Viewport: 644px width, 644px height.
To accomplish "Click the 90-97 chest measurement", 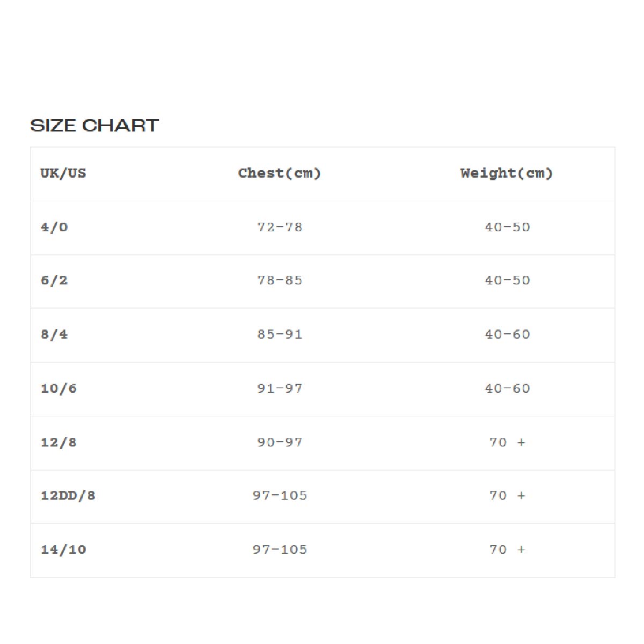I will coord(280,442).
